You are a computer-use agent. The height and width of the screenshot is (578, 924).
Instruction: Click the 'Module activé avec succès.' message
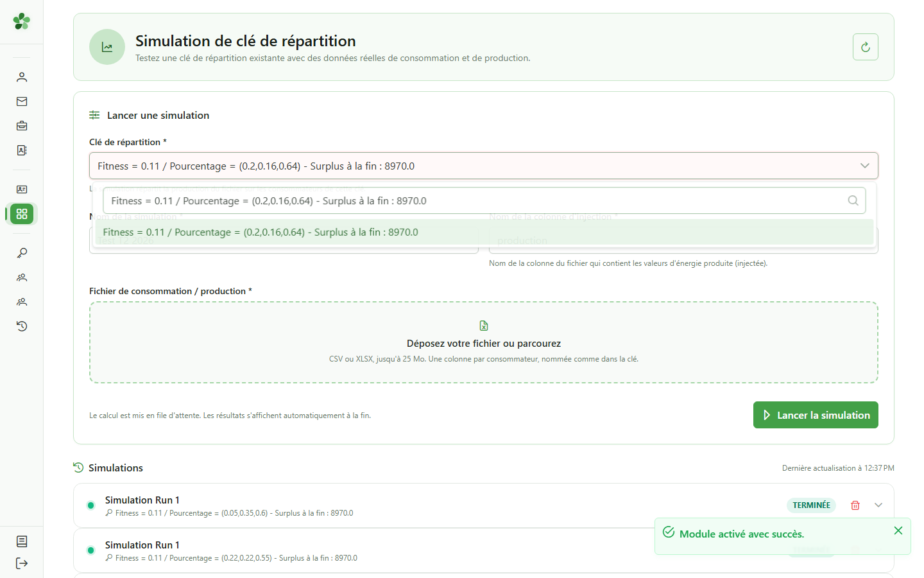[742, 534]
